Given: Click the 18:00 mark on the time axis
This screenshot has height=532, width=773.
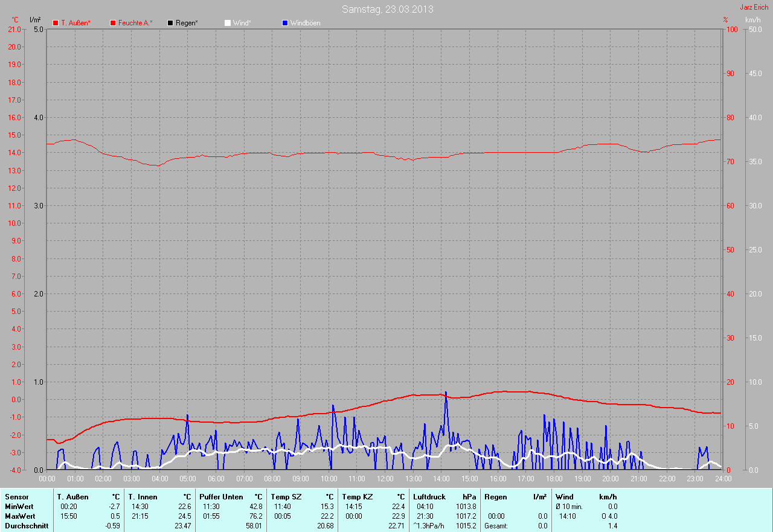Looking at the screenshot, I should [554, 479].
